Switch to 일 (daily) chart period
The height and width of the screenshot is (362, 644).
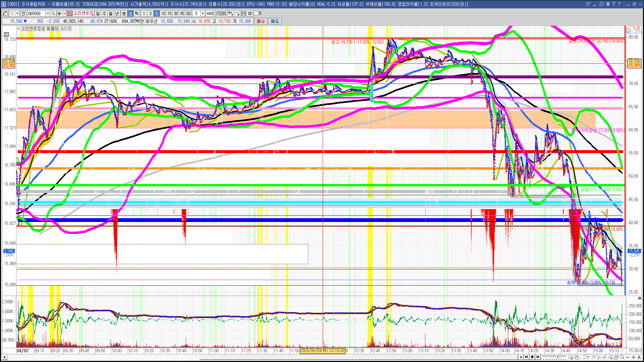[98, 13]
